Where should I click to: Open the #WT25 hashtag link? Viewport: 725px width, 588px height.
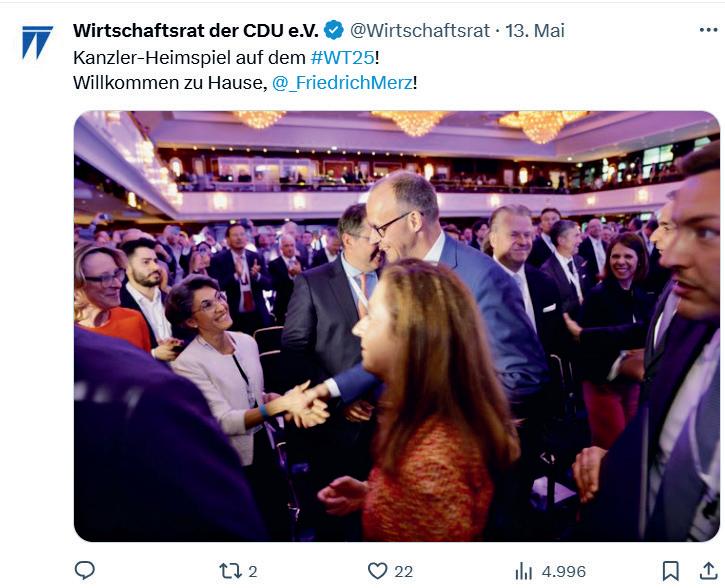click(343, 58)
